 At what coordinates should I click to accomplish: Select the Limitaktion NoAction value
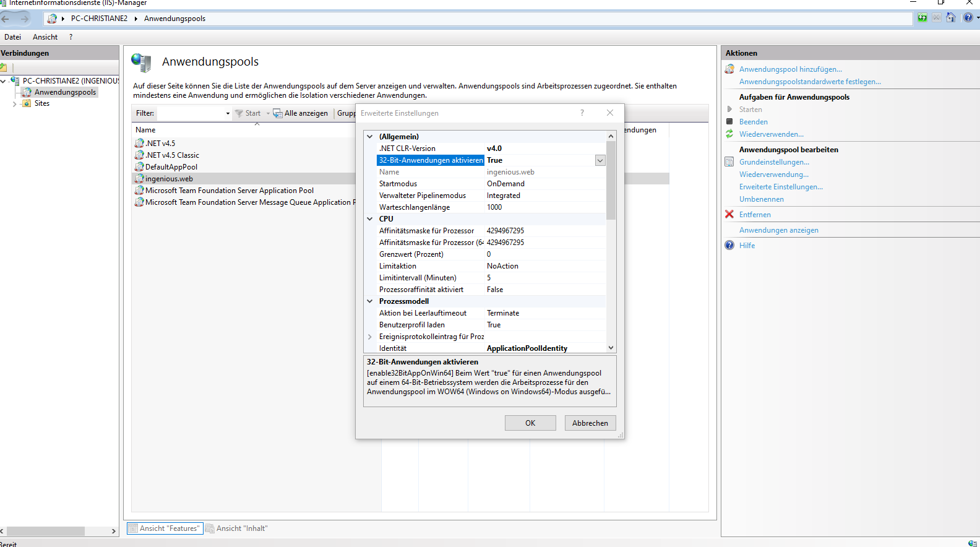pyautogui.click(x=502, y=266)
